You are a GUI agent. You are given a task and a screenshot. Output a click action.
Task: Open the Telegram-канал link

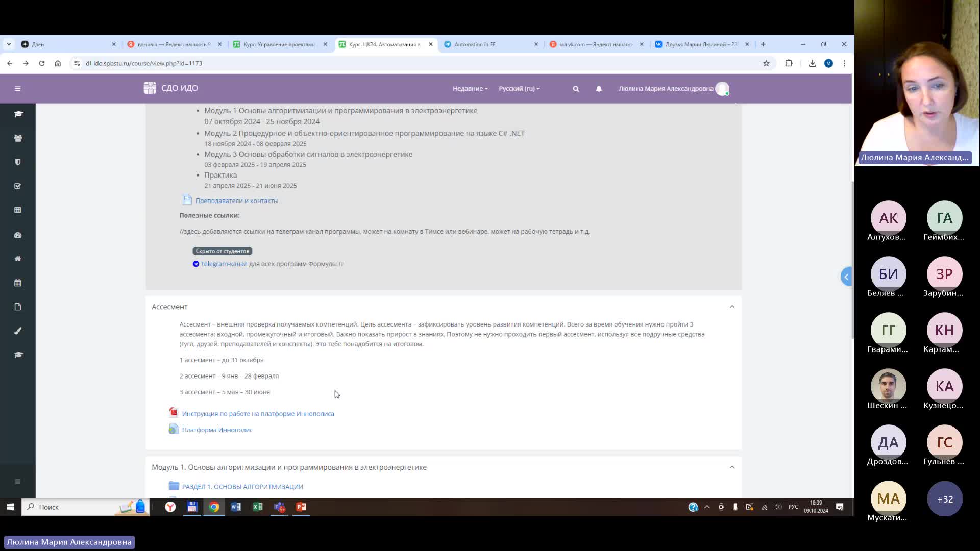click(224, 264)
